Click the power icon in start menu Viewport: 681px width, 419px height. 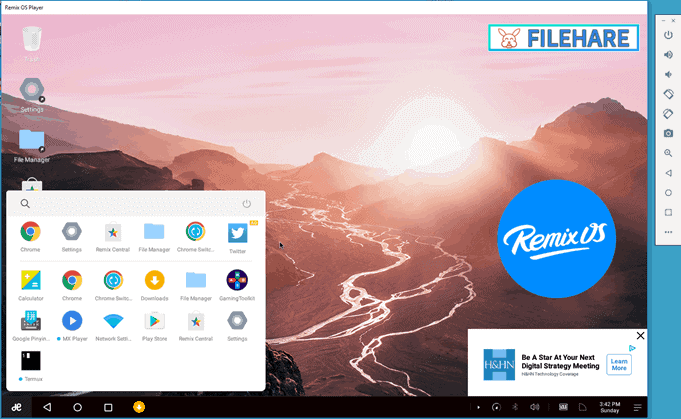(247, 204)
